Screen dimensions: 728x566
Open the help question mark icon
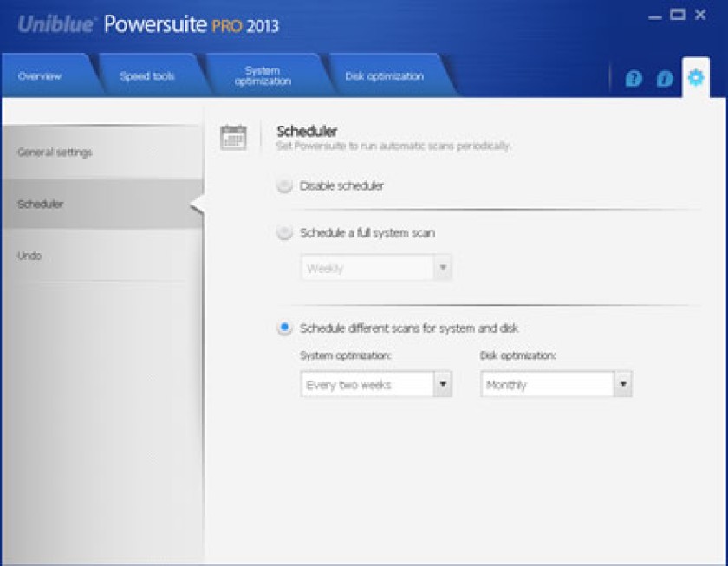[634, 78]
